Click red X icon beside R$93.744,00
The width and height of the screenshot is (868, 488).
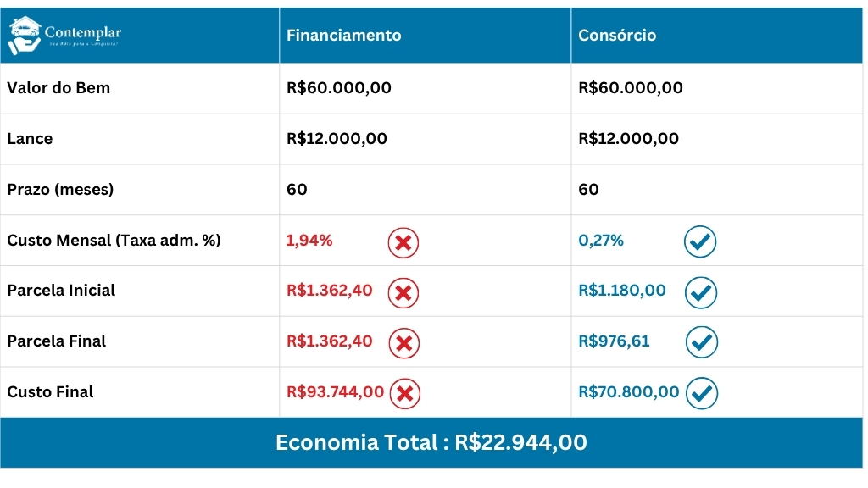pyautogui.click(x=404, y=393)
